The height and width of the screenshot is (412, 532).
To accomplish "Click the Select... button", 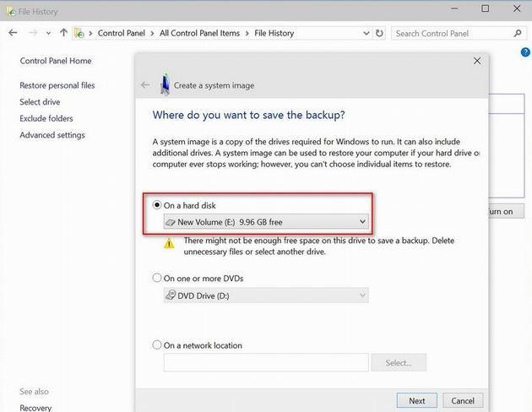I will tap(399, 362).
